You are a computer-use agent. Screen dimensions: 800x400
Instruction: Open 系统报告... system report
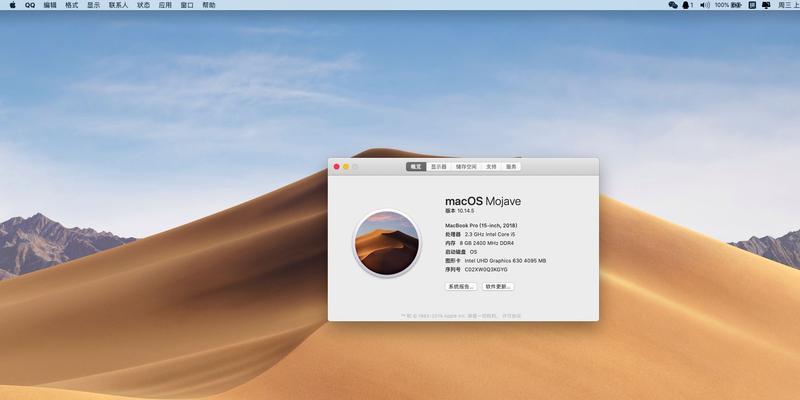click(x=461, y=287)
